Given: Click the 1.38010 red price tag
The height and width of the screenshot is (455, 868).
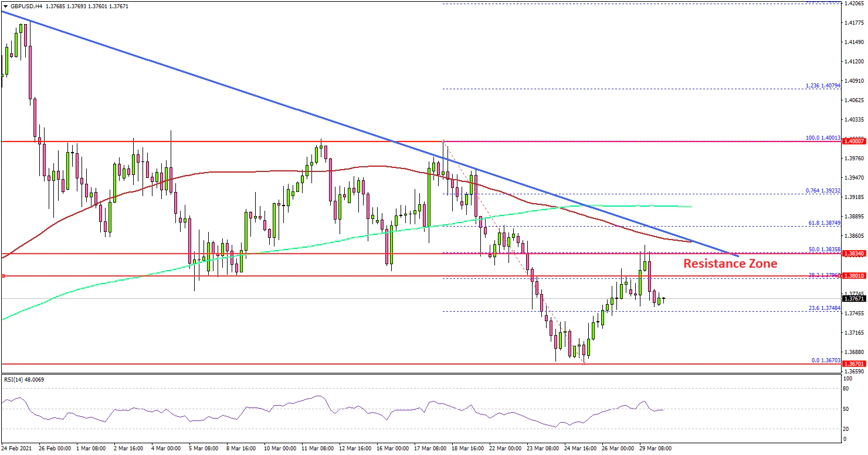Looking at the screenshot, I should click(x=854, y=276).
